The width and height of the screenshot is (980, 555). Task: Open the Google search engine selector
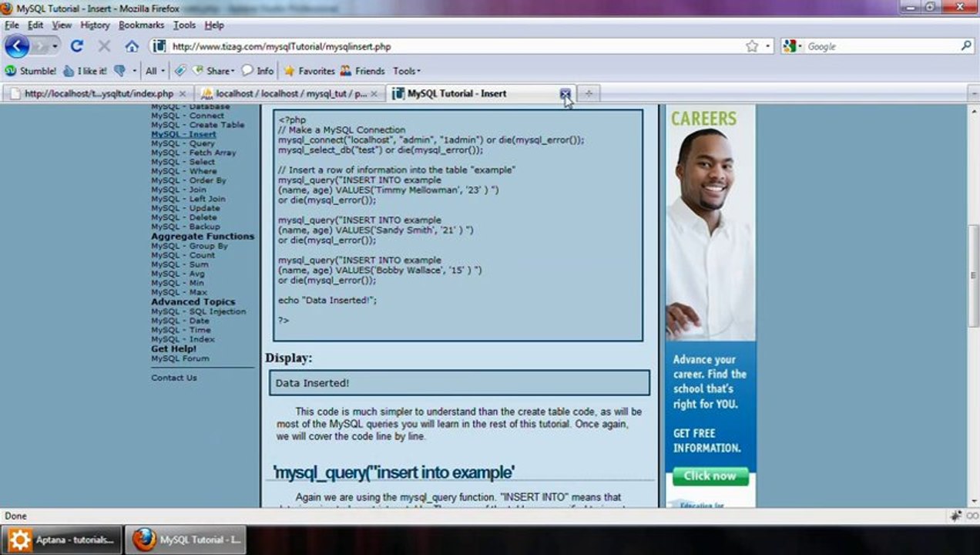(793, 46)
